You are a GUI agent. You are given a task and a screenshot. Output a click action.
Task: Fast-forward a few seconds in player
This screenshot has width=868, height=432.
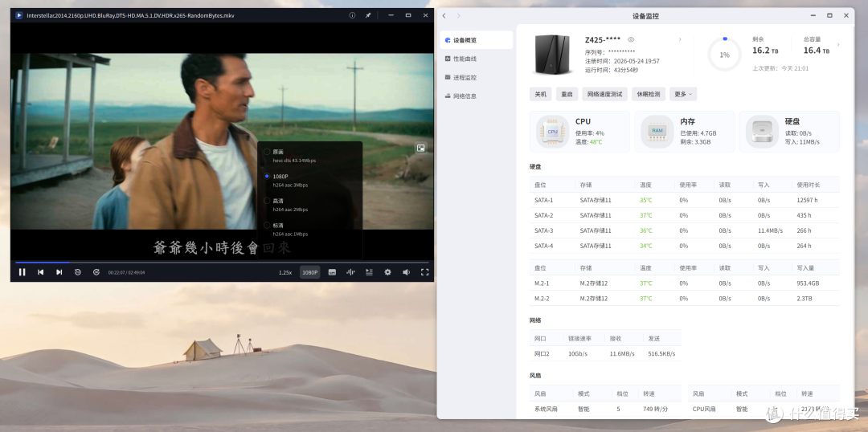pyautogui.click(x=96, y=272)
